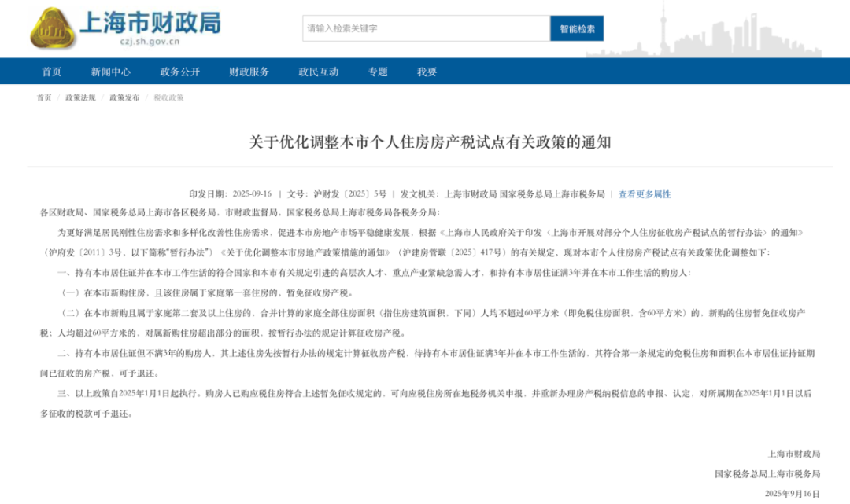
Task: Click the 我要 navigation item
Action: pyautogui.click(x=427, y=72)
